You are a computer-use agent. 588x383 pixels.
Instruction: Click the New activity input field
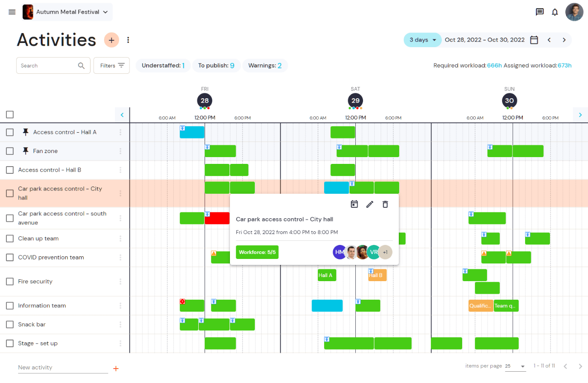tap(63, 368)
